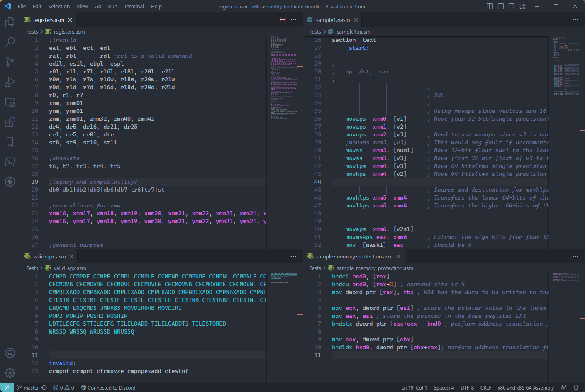Click Customize Layout icon in title bar
This screenshot has width=585, height=392.
click(x=523, y=6)
